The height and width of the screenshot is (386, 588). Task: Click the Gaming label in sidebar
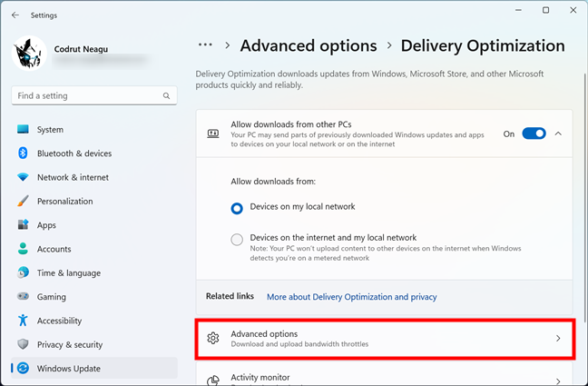[52, 297]
